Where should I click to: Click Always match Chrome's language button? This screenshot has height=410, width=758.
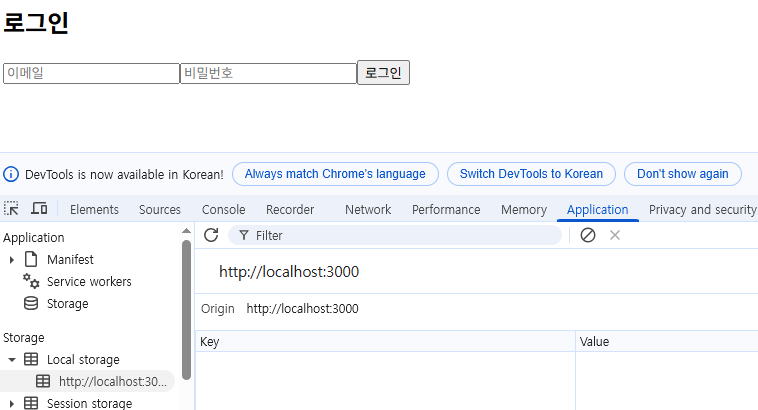[x=335, y=174]
